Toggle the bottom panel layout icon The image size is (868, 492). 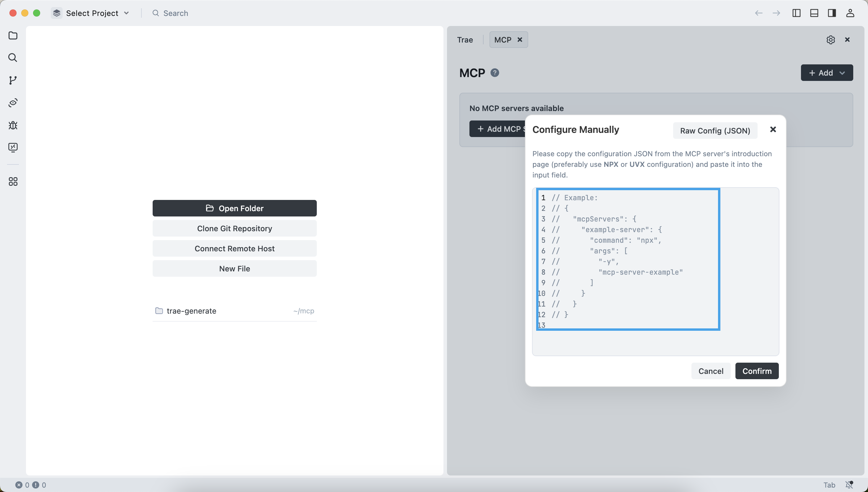(x=814, y=13)
